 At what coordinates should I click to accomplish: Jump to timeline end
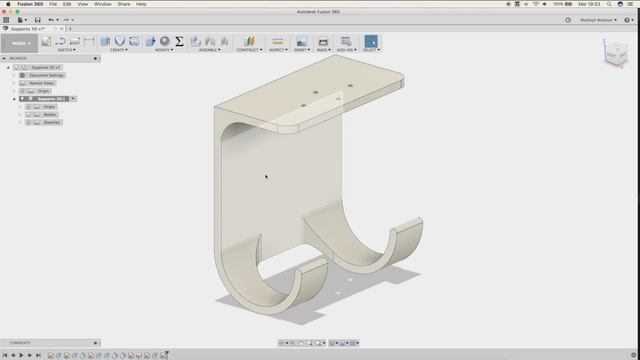coord(38,356)
